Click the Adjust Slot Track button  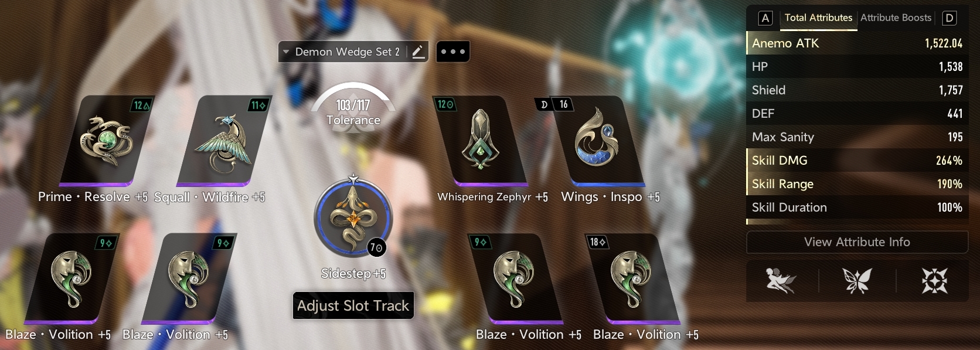click(353, 305)
